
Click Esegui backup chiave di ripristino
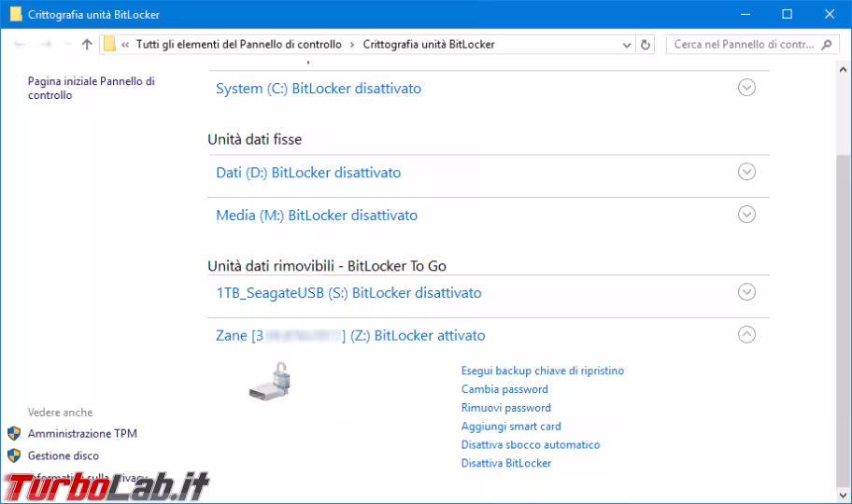(542, 371)
